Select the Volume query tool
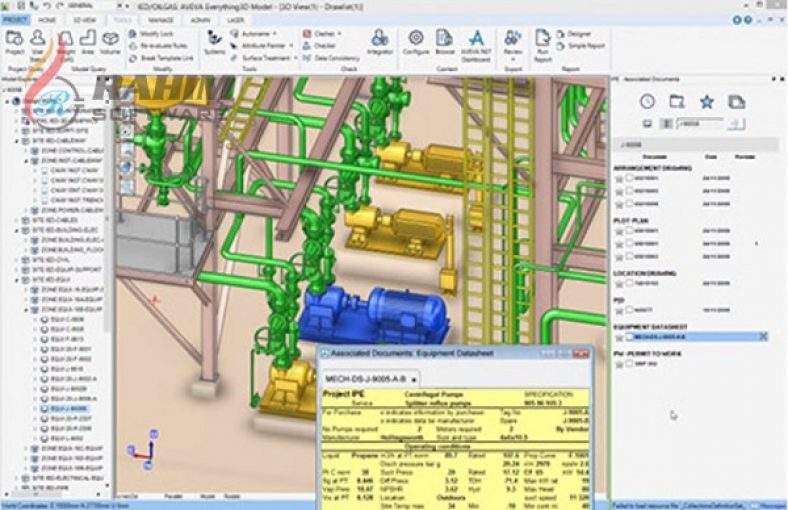788x510 pixels. click(x=110, y=43)
